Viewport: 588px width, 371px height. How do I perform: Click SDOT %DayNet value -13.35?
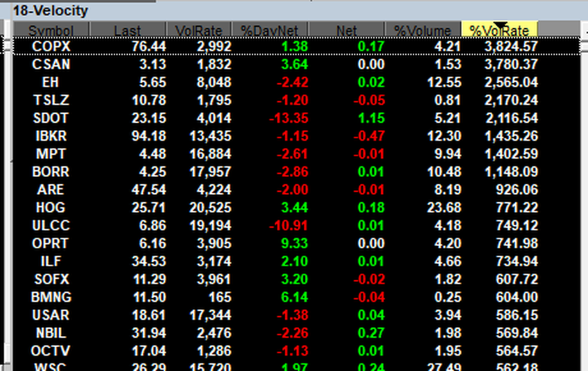289,118
